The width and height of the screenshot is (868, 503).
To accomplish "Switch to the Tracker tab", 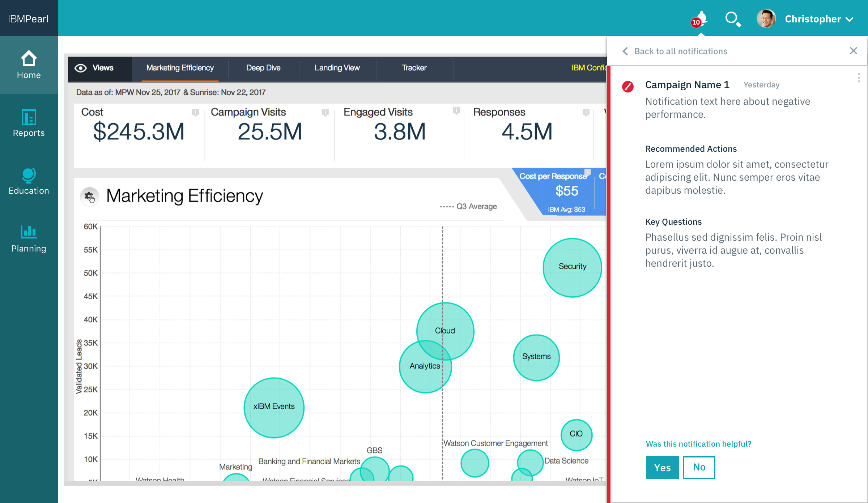I will pos(414,68).
